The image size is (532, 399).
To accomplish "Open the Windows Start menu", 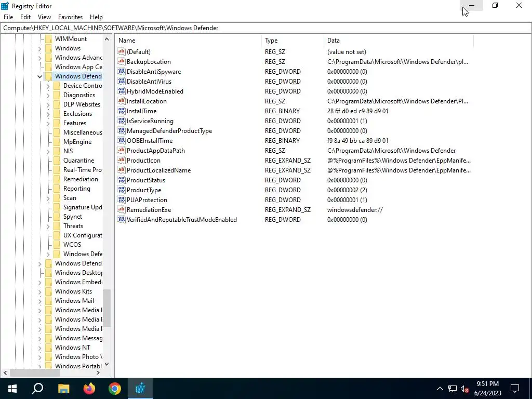I will coord(12,389).
